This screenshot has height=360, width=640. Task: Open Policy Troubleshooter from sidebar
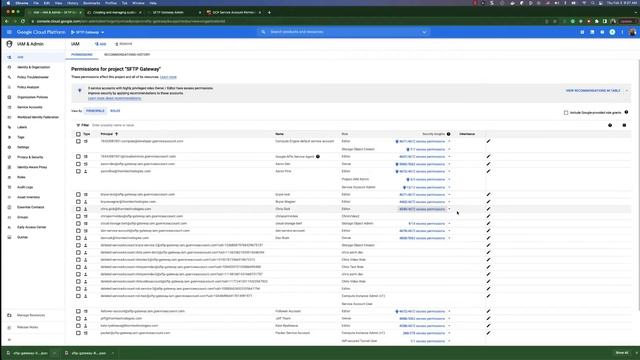[x=33, y=77]
